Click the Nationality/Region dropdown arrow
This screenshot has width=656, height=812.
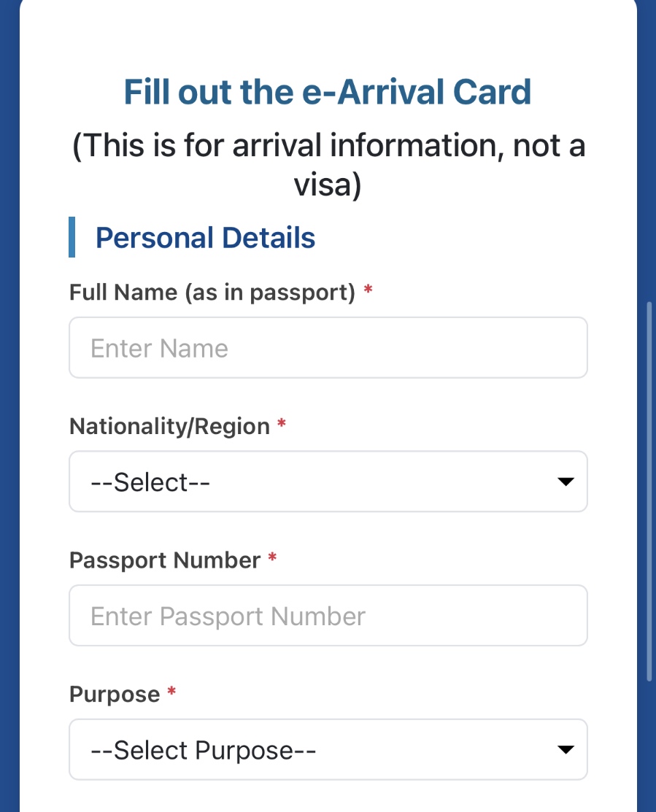point(565,482)
